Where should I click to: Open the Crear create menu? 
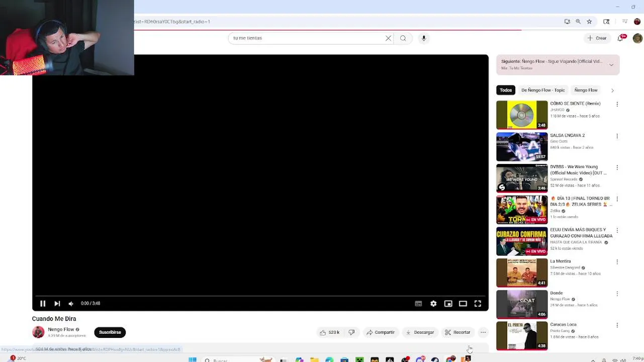(x=597, y=38)
